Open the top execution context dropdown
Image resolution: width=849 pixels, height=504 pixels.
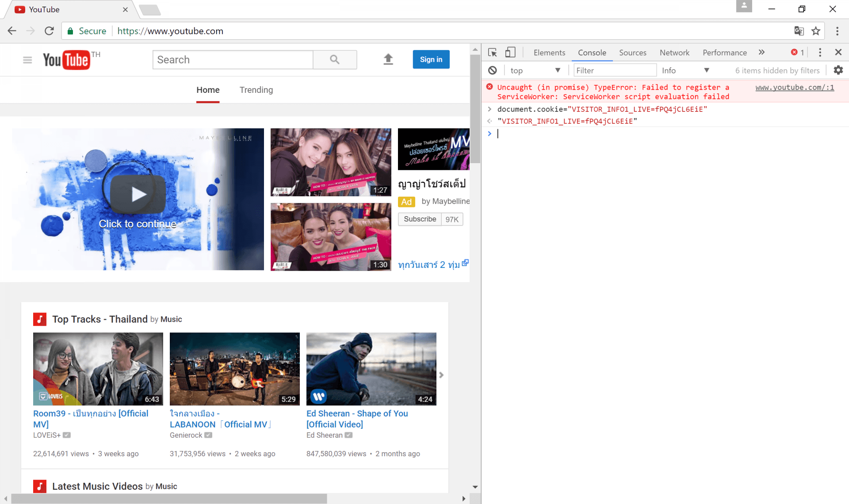pyautogui.click(x=535, y=70)
